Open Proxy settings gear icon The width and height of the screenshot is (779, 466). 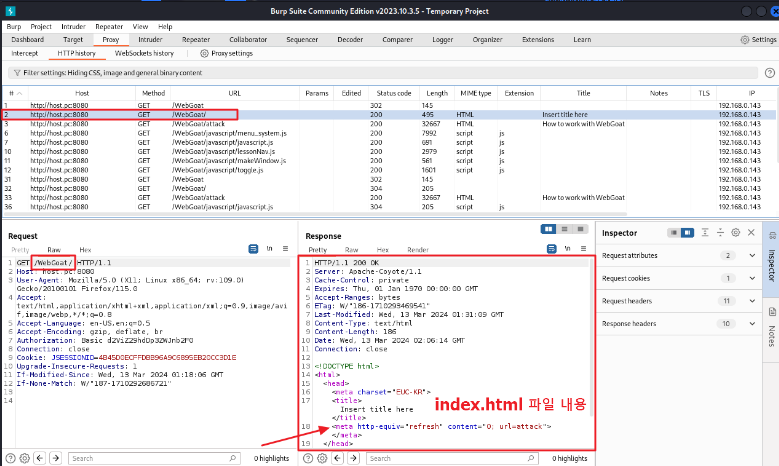tap(204, 53)
